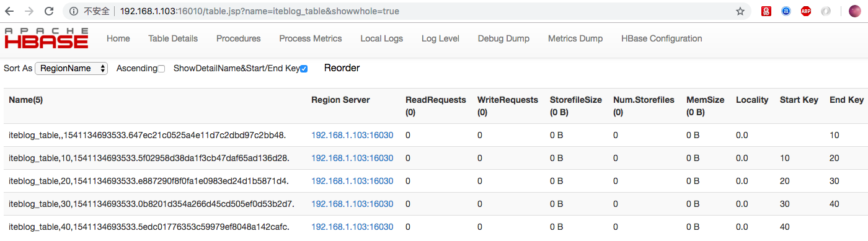The image size is (868, 241).
Task: Click End Key value 10 in first row
Action: (834, 135)
